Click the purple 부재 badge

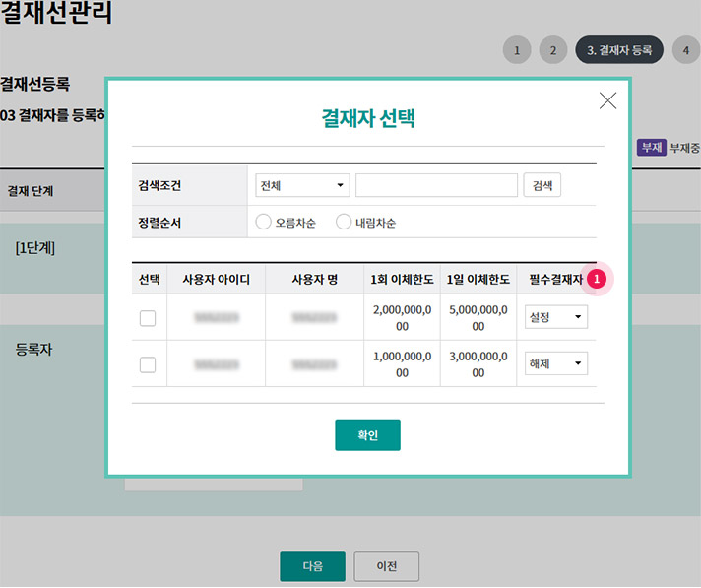click(x=651, y=148)
